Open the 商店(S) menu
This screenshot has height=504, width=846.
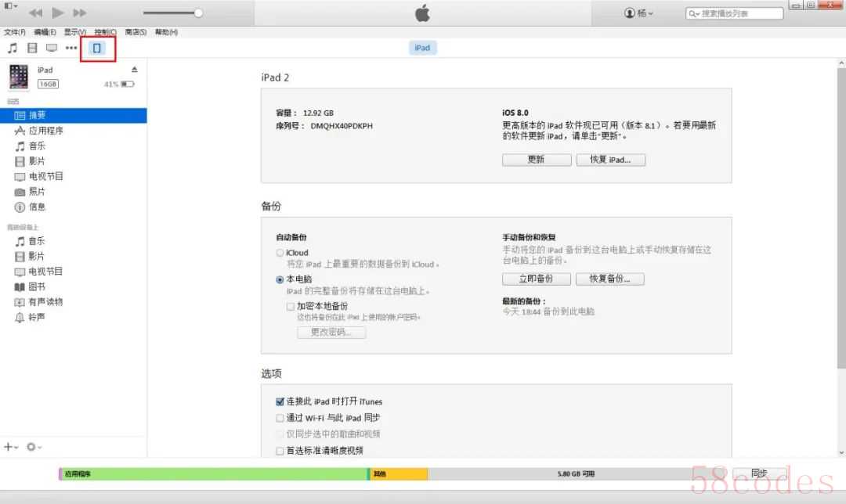pyautogui.click(x=136, y=32)
